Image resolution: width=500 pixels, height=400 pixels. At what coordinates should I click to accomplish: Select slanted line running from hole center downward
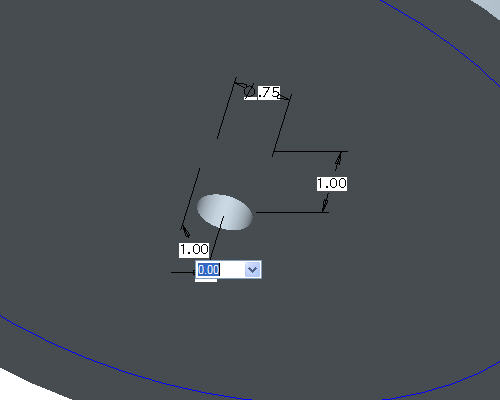click(217, 237)
